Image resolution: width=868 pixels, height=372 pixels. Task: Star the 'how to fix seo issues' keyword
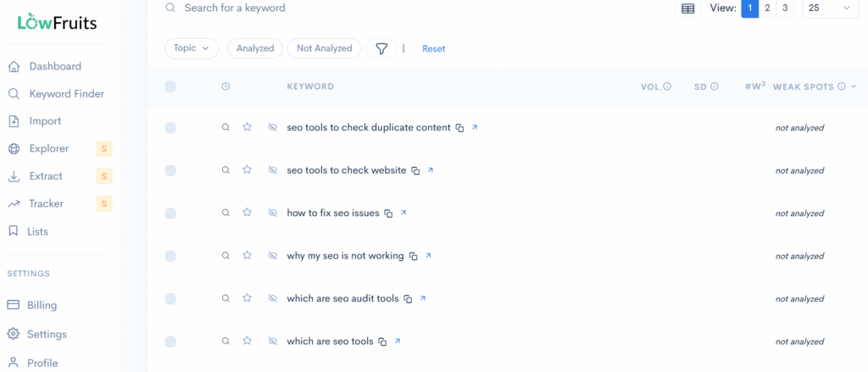click(248, 213)
